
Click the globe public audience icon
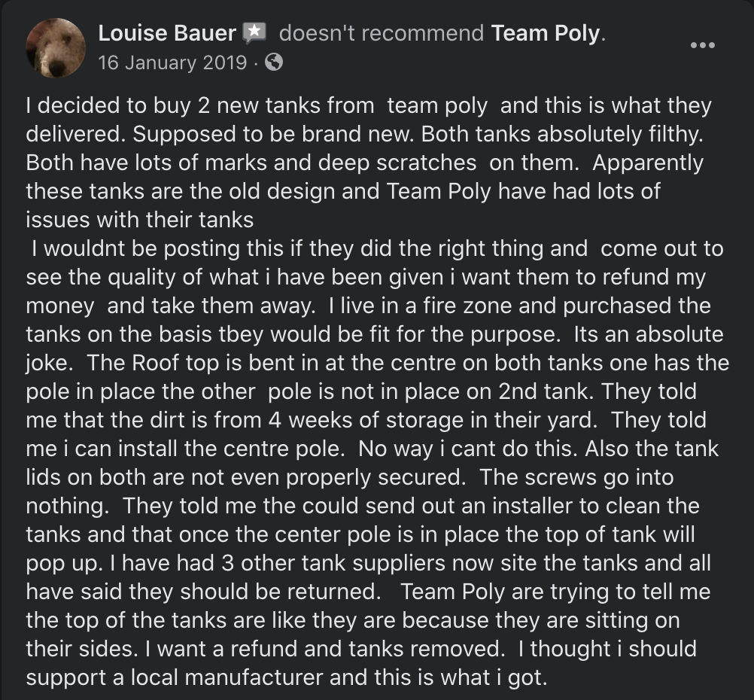275,62
